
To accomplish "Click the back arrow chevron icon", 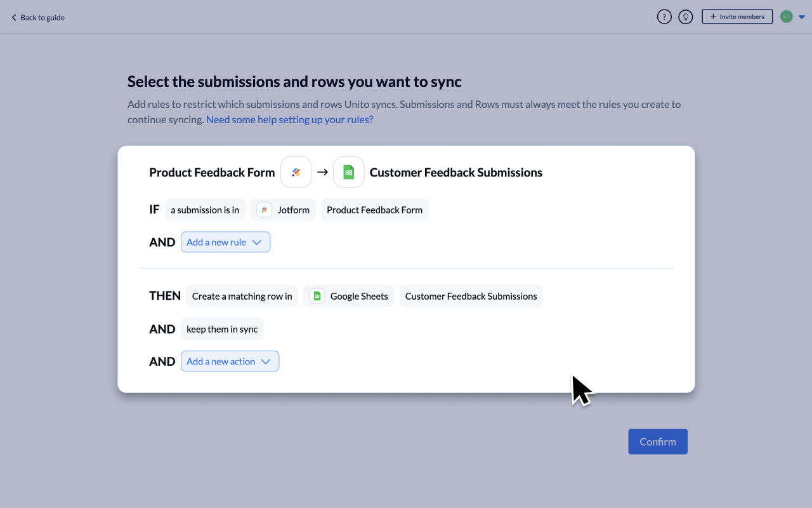I will 14,18.
